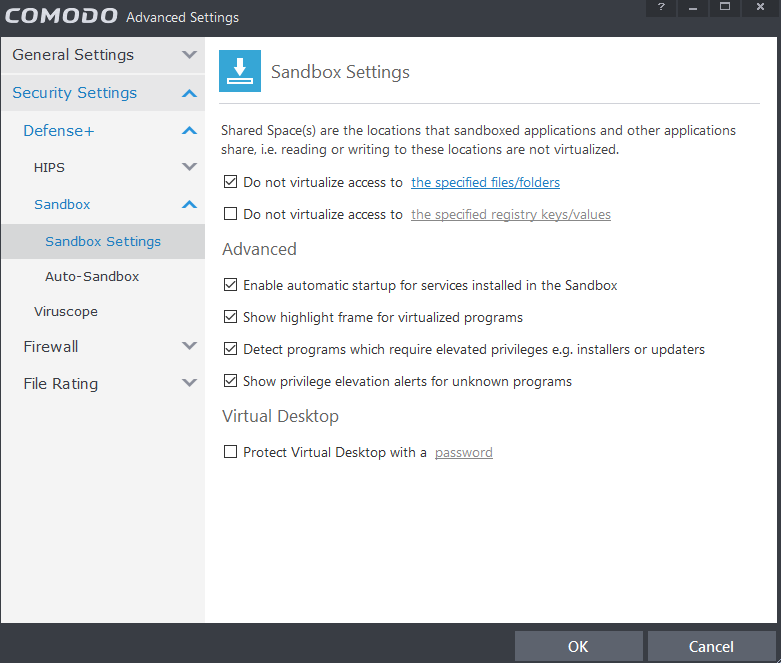Viewport: 781px width, 663px height.
Task: Open the Auto-Sandbox page
Action: [x=92, y=276]
